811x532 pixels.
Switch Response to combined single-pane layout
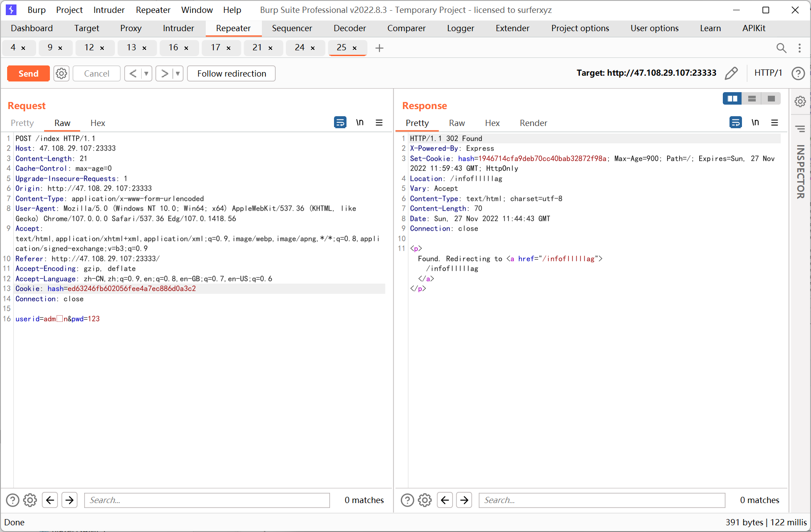[772, 98]
